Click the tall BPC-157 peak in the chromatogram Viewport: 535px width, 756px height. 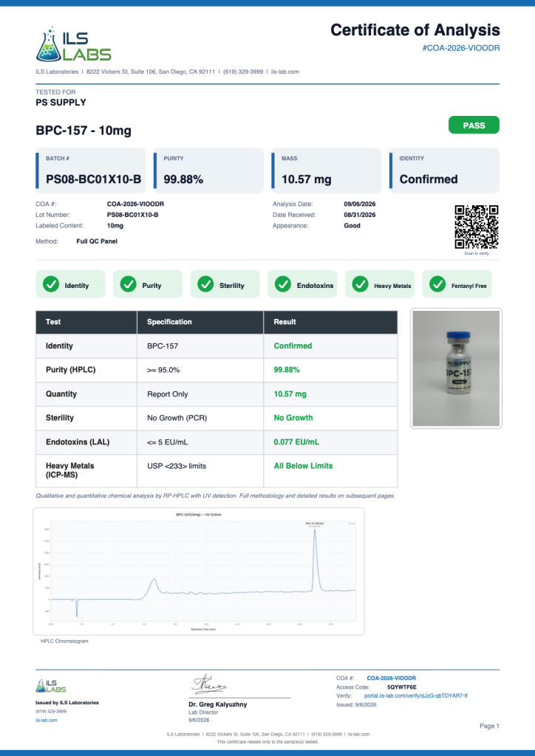[315, 560]
